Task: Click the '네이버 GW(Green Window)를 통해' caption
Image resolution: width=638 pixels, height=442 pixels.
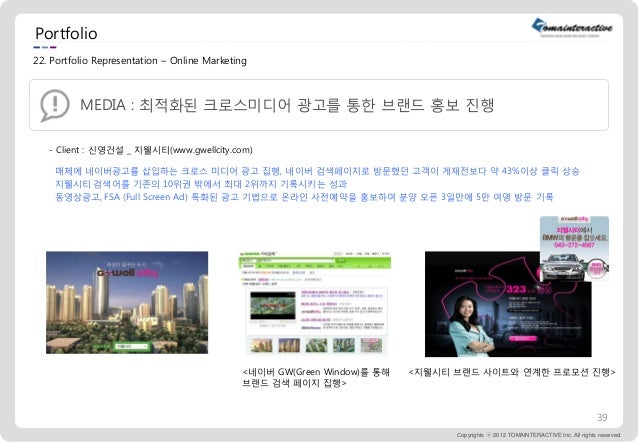Action: click(x=316, y=377)
